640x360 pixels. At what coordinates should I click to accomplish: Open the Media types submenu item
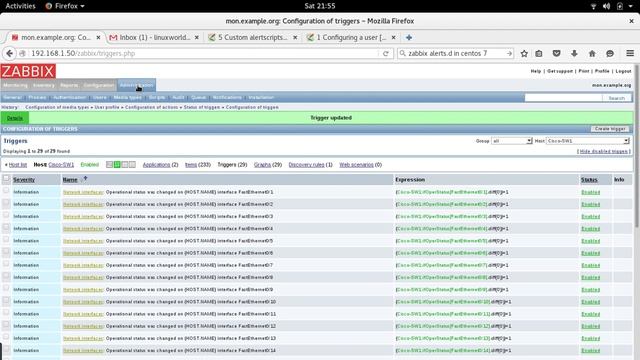[x=127, y=98]
